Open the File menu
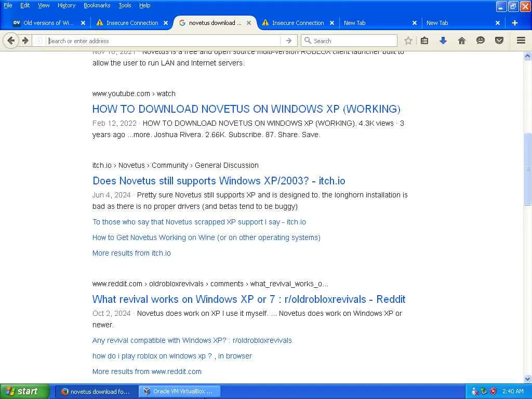Screen dimensions: 532x399 (x=8, y=5)
